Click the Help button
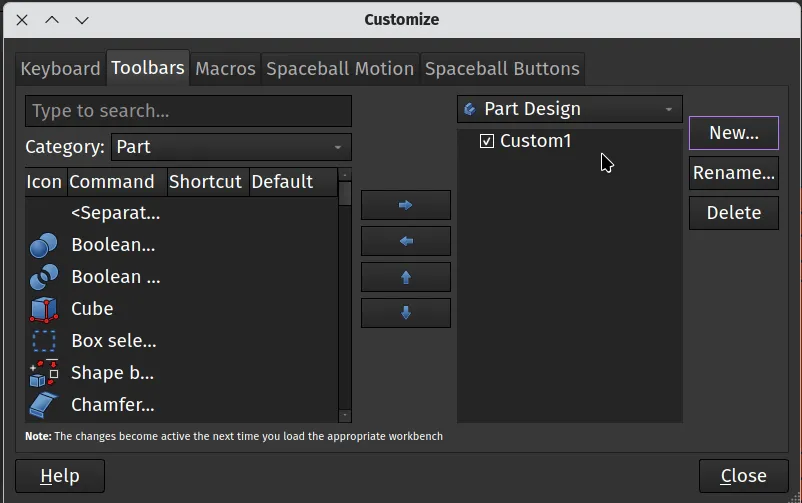802x503 pixels. 60,476
